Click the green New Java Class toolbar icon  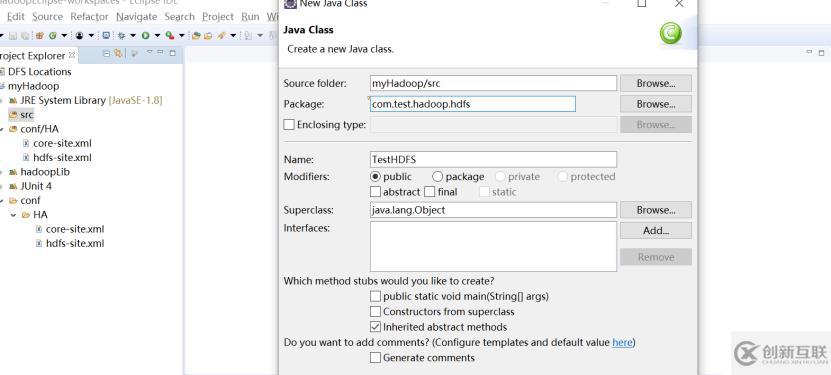click(x=52, y=35)
